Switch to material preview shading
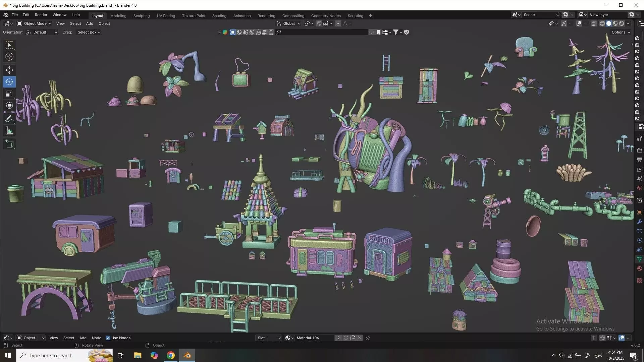This screenshot has width=644, height=362. pyautogui.click(x=615, y=23)
